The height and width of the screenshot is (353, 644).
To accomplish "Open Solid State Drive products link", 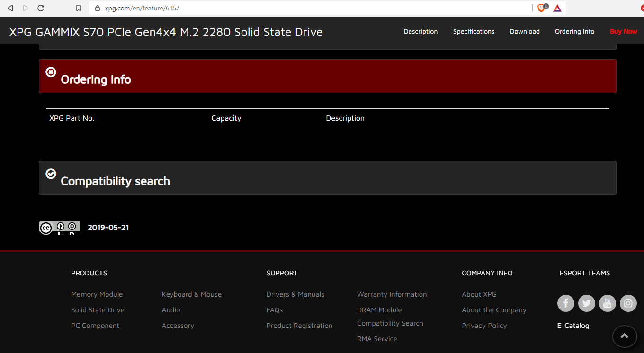I will pyautogui.click(x=98, y=310).
